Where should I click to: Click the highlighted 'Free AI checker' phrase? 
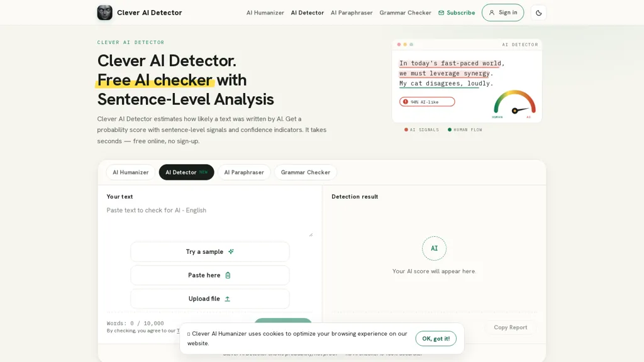pos(155,80)
